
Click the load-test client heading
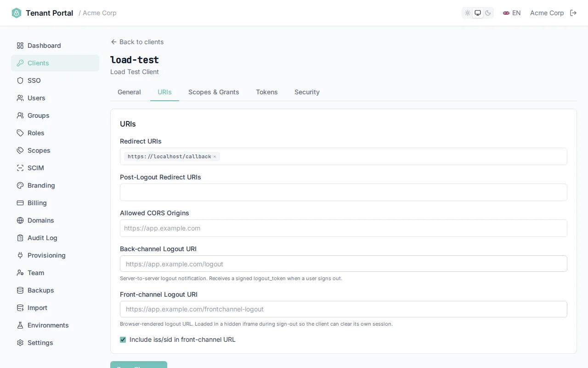click(x=135, y=60)
